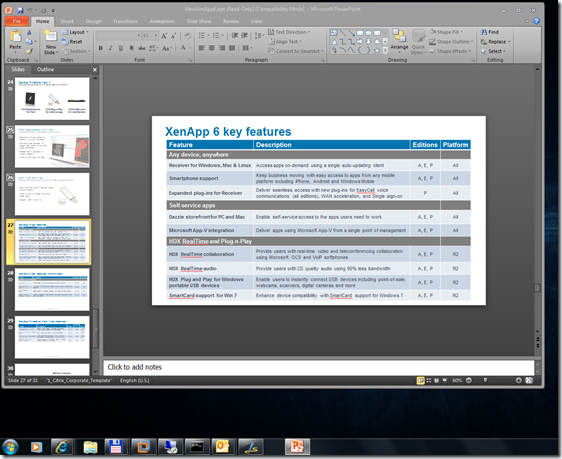Open the Select dropdown in Editing
This screenshot has width=562, height=459.
pyautogui.click(x=494, y=51)
